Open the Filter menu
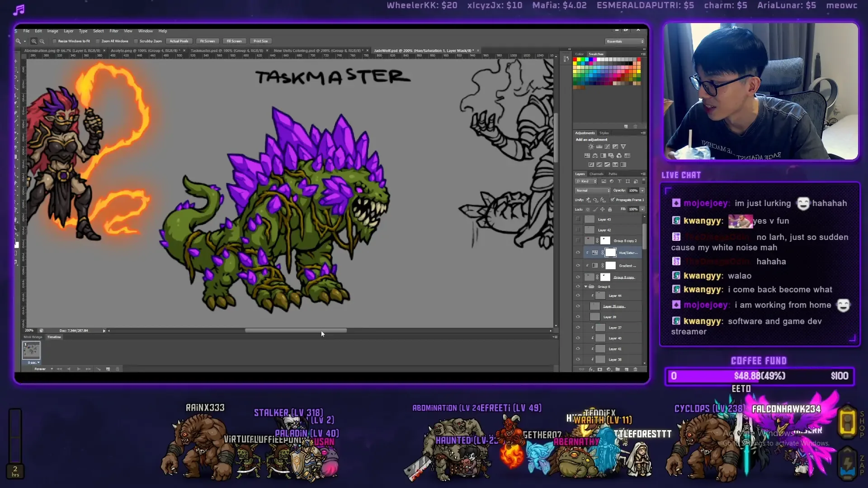 pos(114,31)
